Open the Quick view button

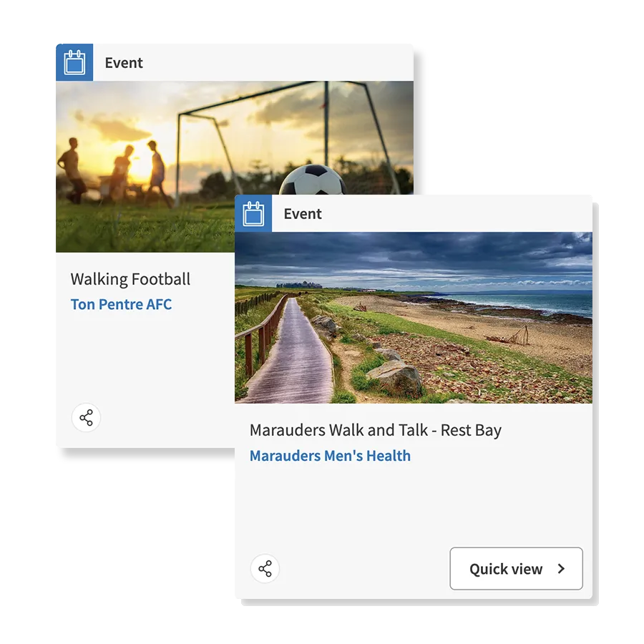click(516, 568)
